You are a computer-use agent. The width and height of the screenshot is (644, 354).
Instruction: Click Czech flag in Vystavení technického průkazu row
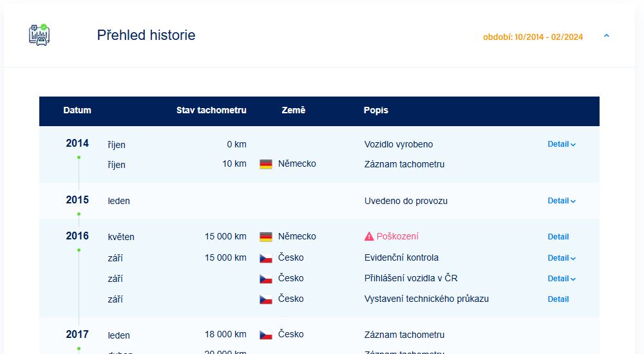coord(266,299)
